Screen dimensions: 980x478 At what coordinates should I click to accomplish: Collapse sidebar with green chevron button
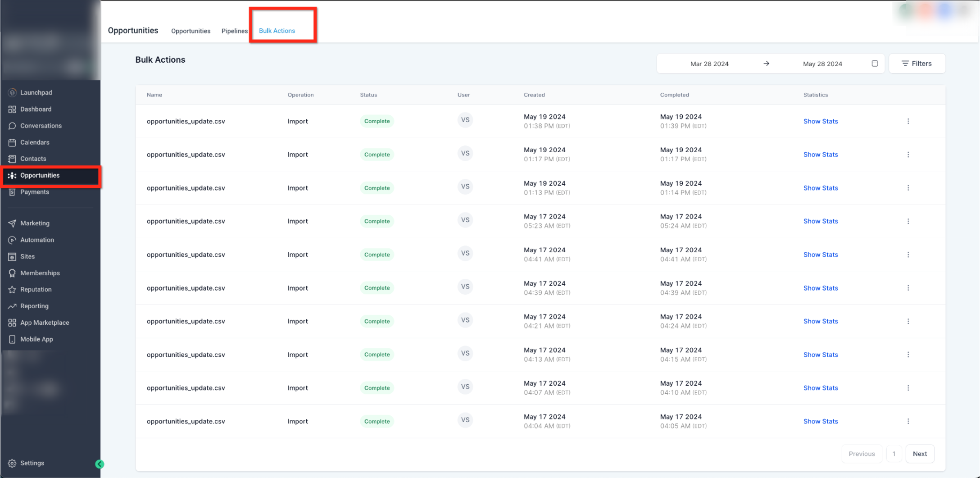pos(100,464)
